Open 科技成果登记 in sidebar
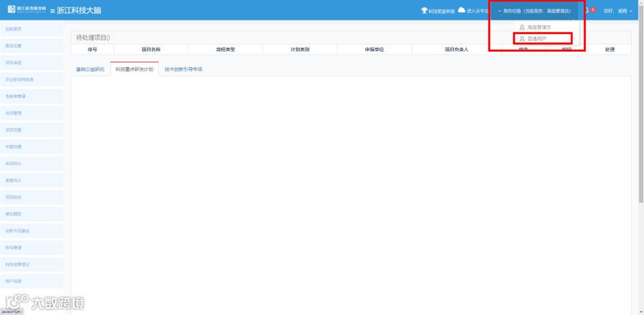Viewport: 644px width, 315px height. coord(31,265)
